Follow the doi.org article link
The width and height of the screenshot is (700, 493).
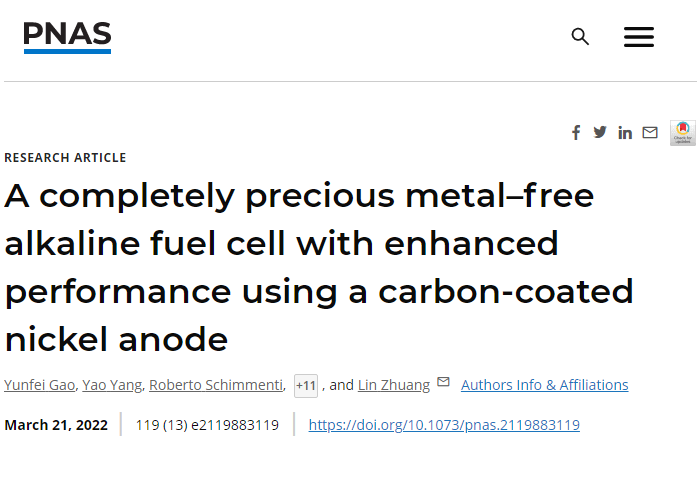(x=443, y=425)
